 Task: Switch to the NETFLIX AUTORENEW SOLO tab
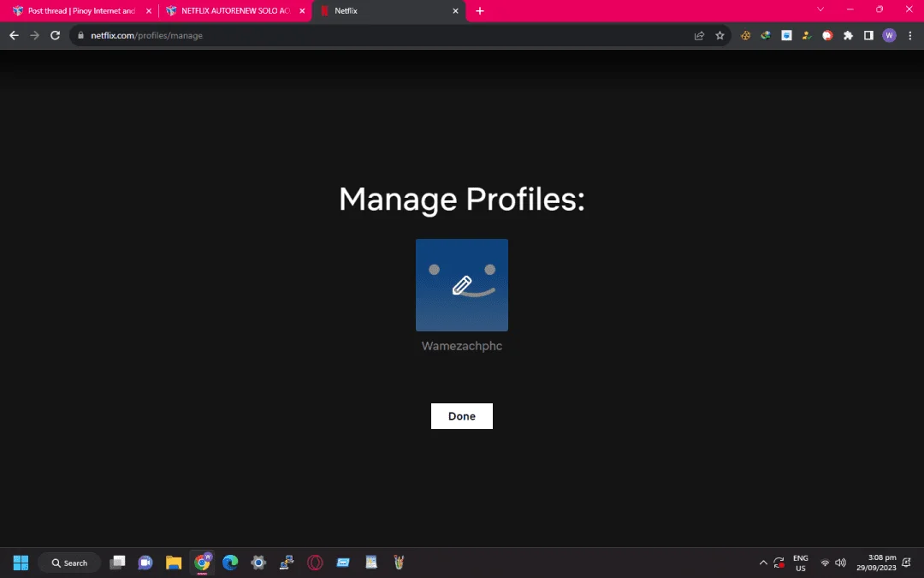(x=235, y=10)
